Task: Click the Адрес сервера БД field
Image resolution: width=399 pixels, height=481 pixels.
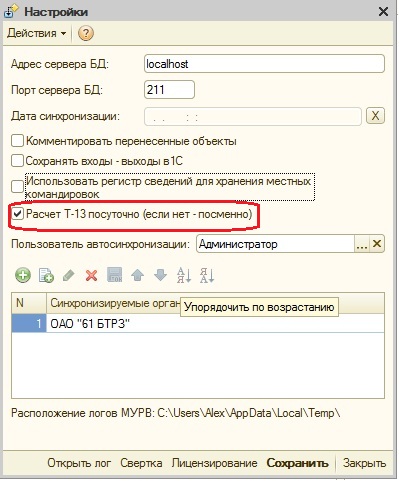Action: click(x=264, y=64)
